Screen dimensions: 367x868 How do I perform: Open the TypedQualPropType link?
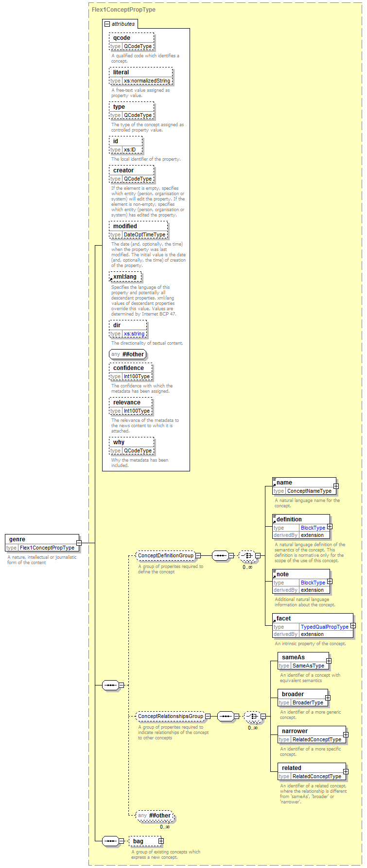click(x=324, y=627)
